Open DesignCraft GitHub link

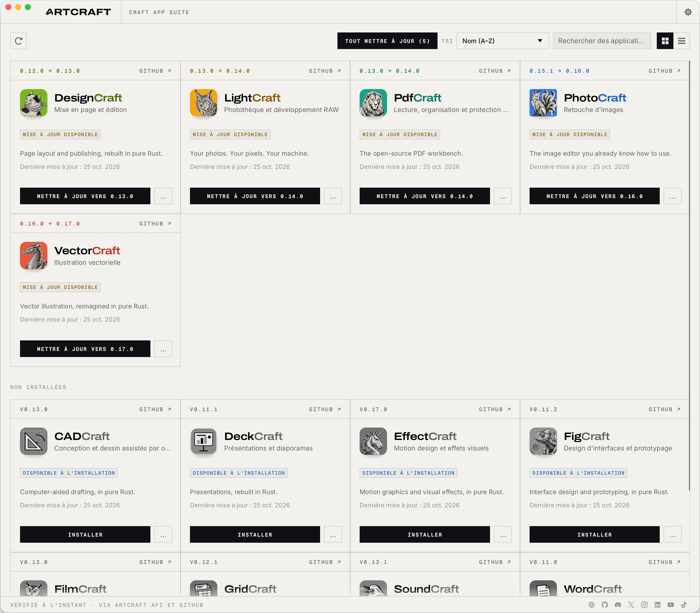coord(155,71)
